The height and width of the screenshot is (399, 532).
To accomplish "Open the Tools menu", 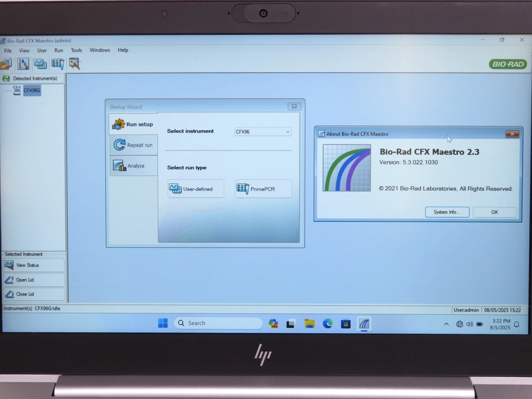I will (x=76, y=50).
